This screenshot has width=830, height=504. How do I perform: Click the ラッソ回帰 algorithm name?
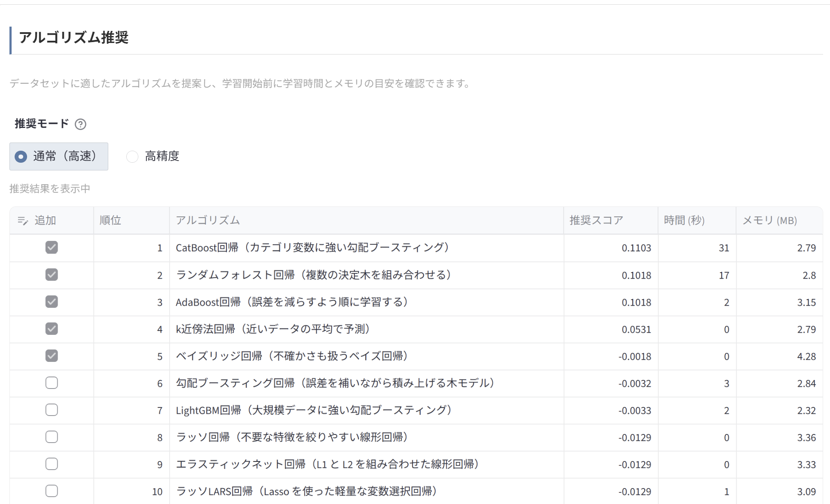(x=292, y=437)
